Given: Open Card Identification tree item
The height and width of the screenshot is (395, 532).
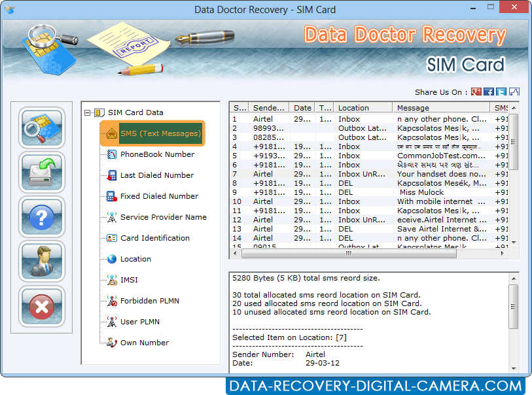Looking at the screenshot, I should tap(154, 238).
